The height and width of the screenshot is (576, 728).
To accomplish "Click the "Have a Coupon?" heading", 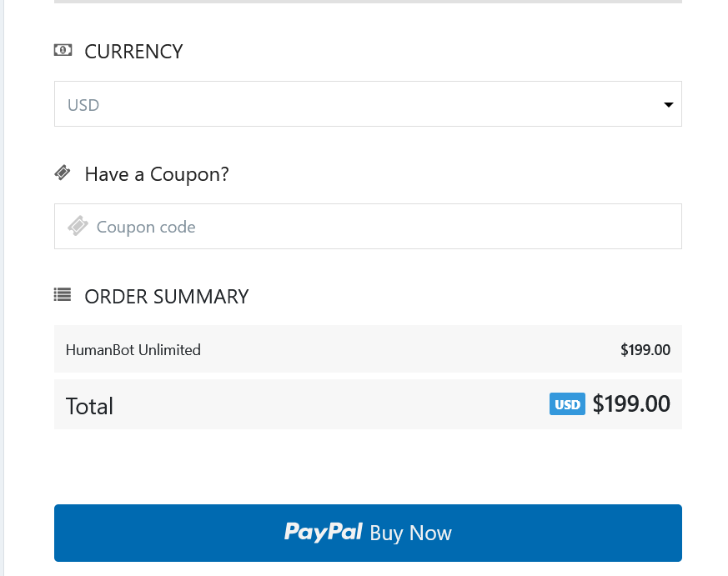I will click(157, 173).
